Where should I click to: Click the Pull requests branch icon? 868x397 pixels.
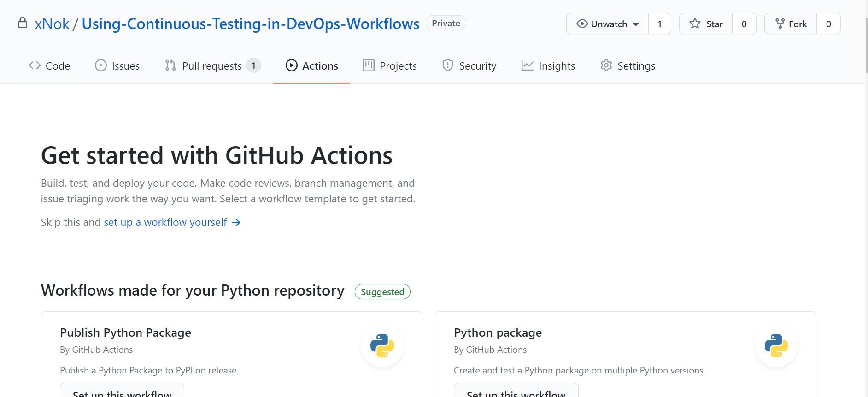tap(170, 65)
